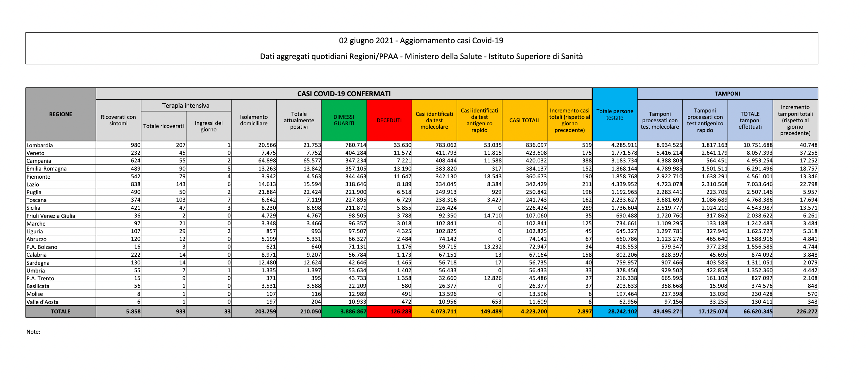The height and width of the screenshot is (385, 868).
Task: Click the CASI TOTALI yellow header
Action: point(524,120)
